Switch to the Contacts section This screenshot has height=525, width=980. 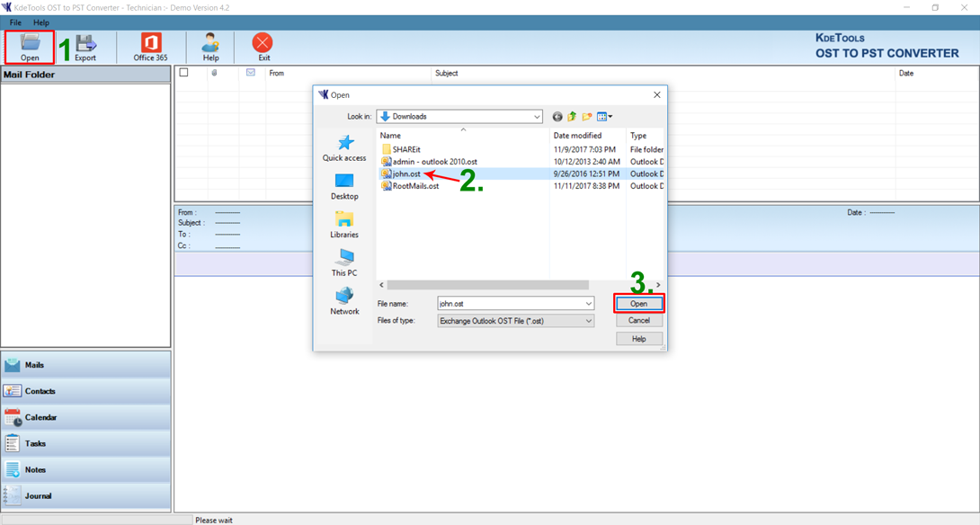pos(40,391)
